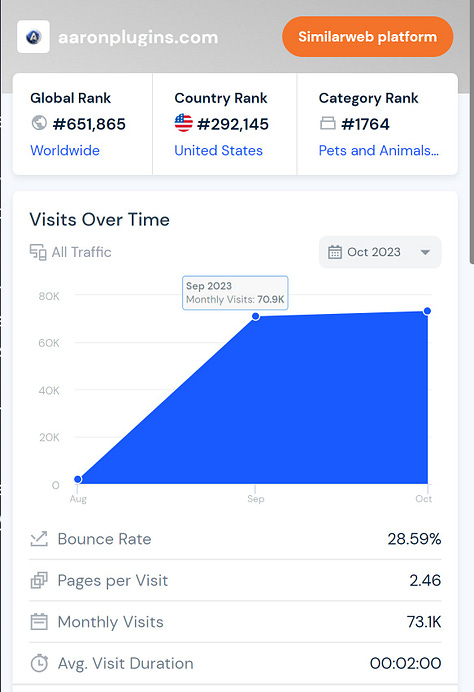Click the Sep 2023 monthly visits tooltip

point(235,293)
